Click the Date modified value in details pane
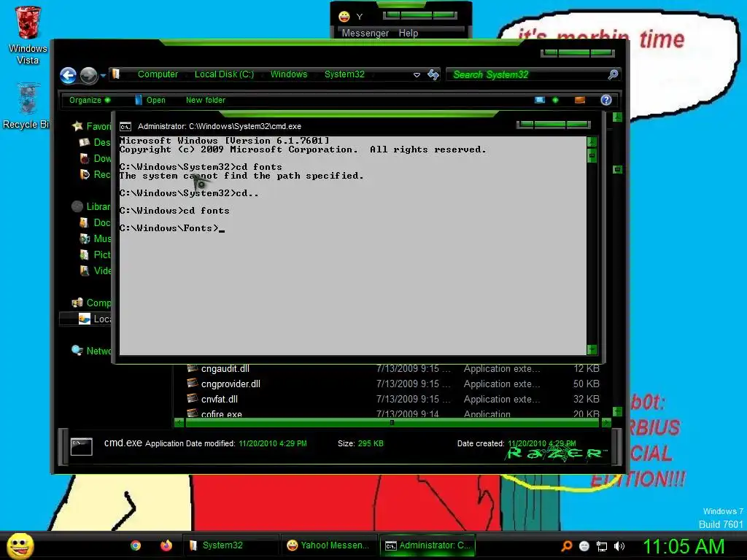Viewport: 747px width, 560px height. 273,443
